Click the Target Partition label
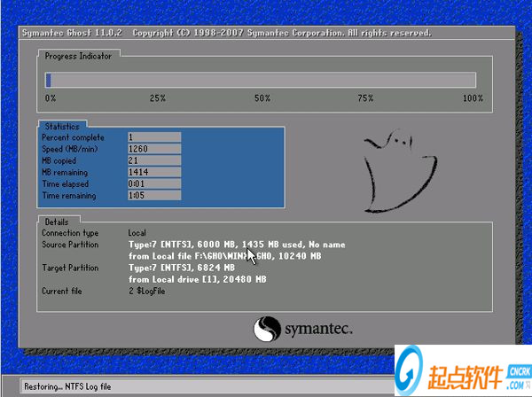The image size is (532, 397). point(70,268)
